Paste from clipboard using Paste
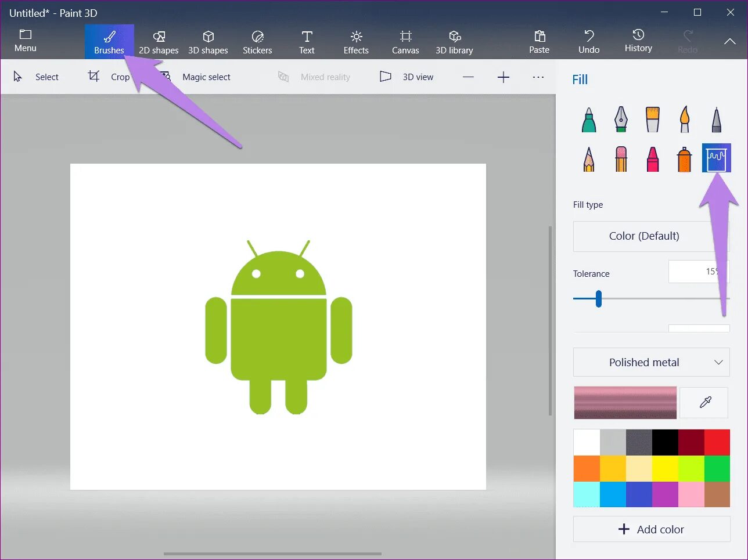The height and width of the screenshot is (560, 748). 540,42
